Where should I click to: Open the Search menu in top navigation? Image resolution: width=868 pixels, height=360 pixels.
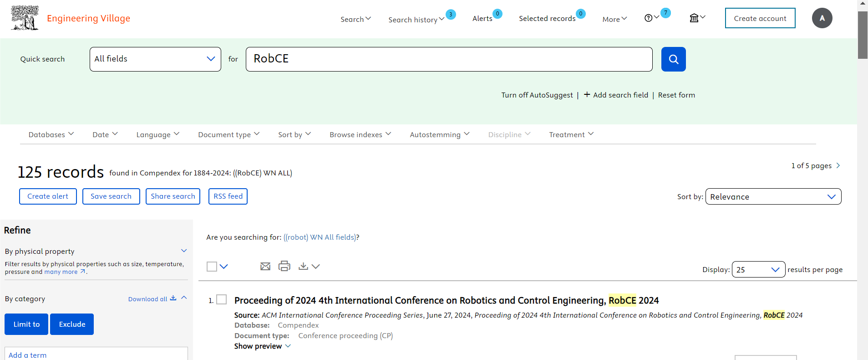[x=356, y=19]
